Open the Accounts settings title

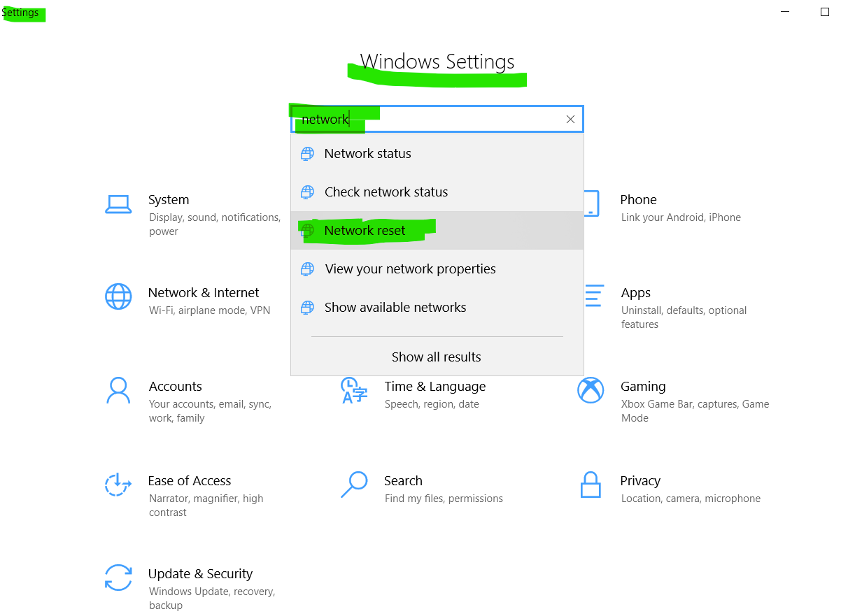[175, 387]
